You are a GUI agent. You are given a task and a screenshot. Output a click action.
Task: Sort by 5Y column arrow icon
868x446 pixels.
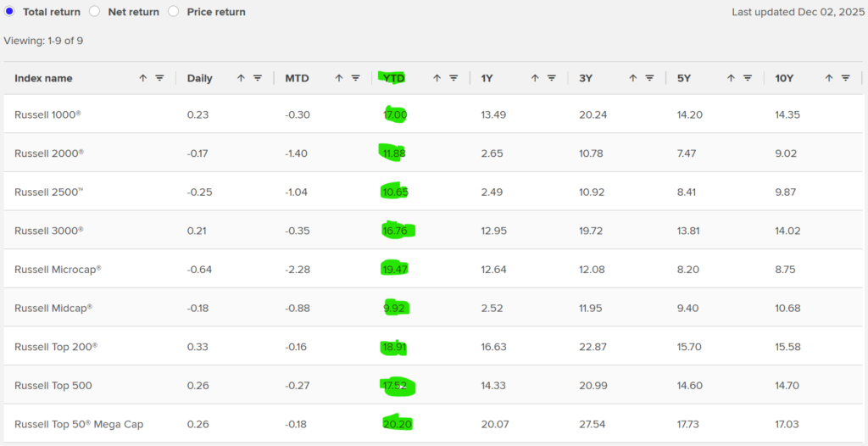(x=731, y=78)
